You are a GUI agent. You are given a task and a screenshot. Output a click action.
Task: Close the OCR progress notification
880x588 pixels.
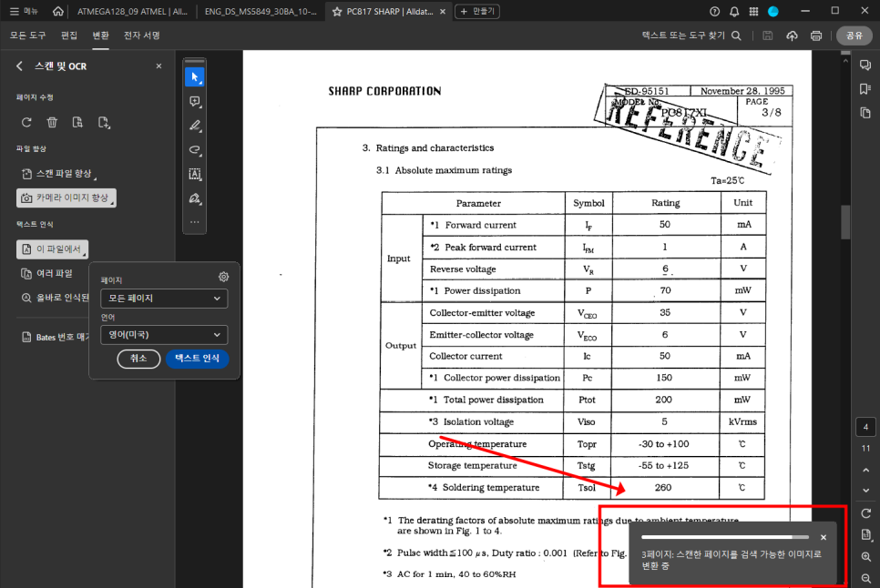(824, 538)
